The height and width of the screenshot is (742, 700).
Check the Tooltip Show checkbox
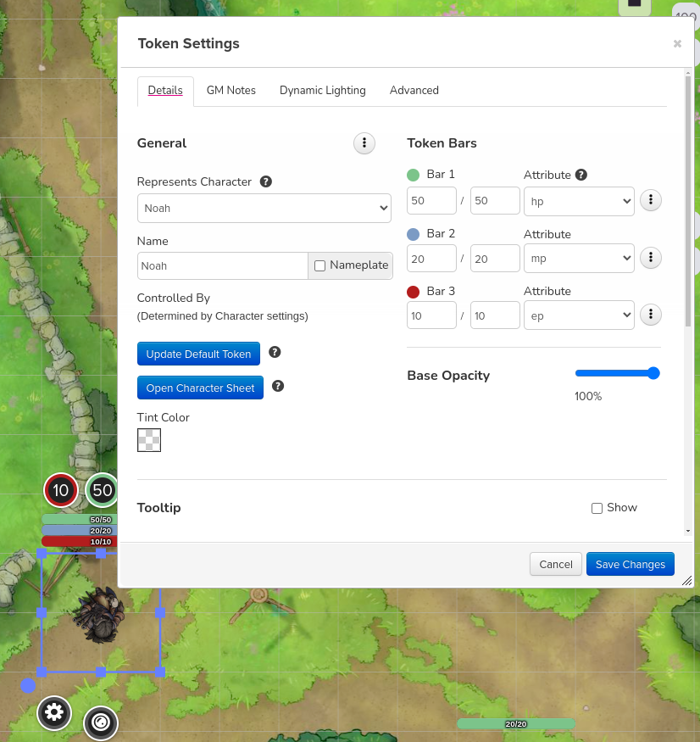click(x=597, y=508)
